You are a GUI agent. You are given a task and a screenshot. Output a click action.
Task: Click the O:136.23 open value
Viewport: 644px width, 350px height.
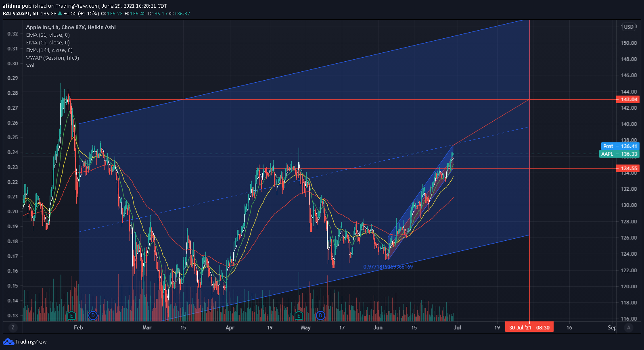[x=112, y=13]
